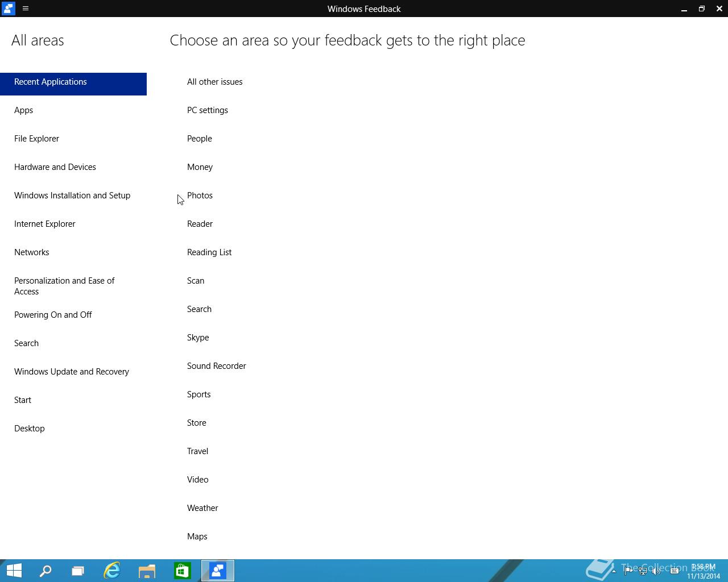Choose the Sports area
728x582 pixels.
pyautogui.click(x=199, y=394)
